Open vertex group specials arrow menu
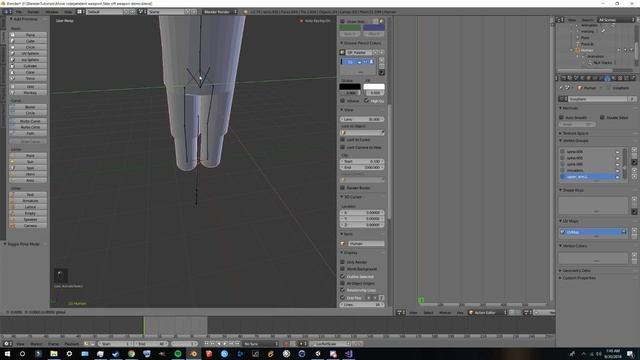Viewport: 640px width, 360px height. click(634, 162)
